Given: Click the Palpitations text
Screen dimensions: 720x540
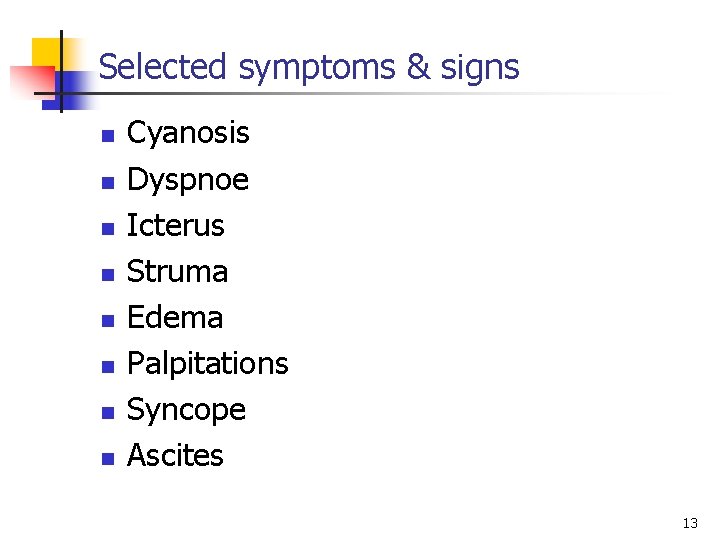Looking at the screenshot, I should point(208,364).
